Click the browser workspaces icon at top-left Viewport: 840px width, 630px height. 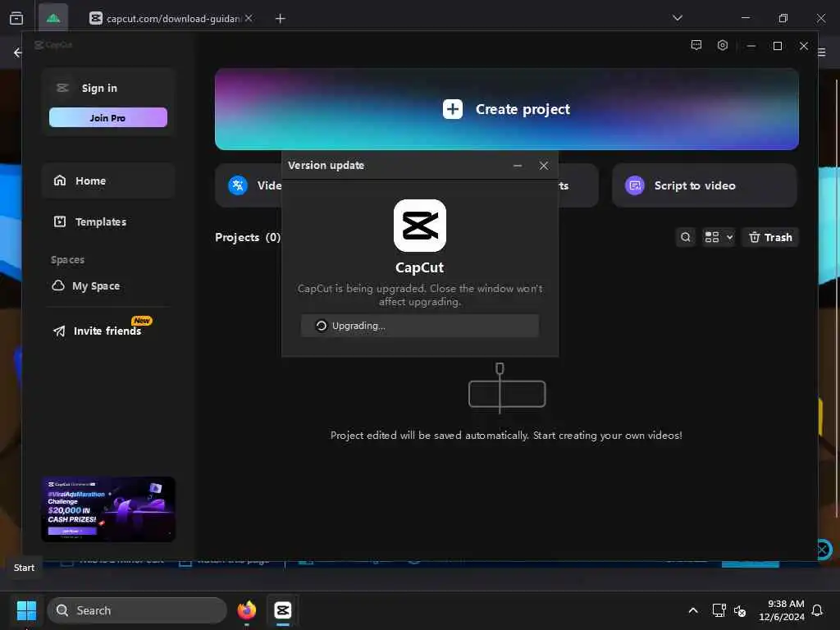pos(16,18)
